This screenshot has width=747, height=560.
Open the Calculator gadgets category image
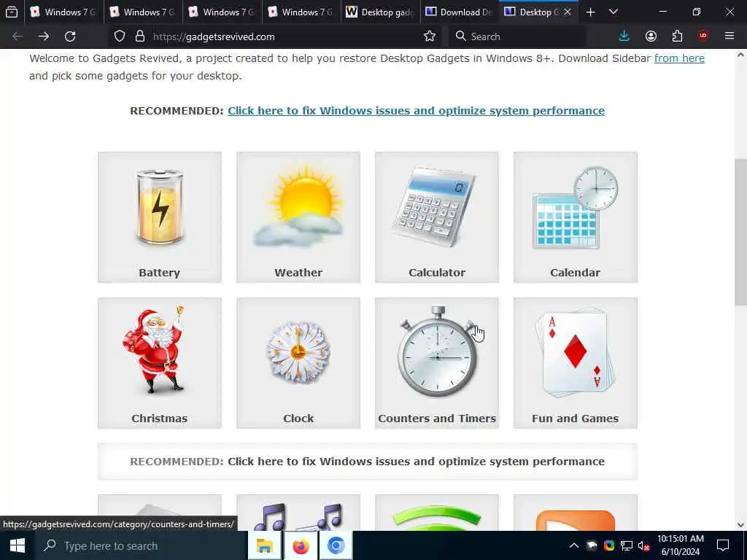pyautogui.click(x=433, y=207)
